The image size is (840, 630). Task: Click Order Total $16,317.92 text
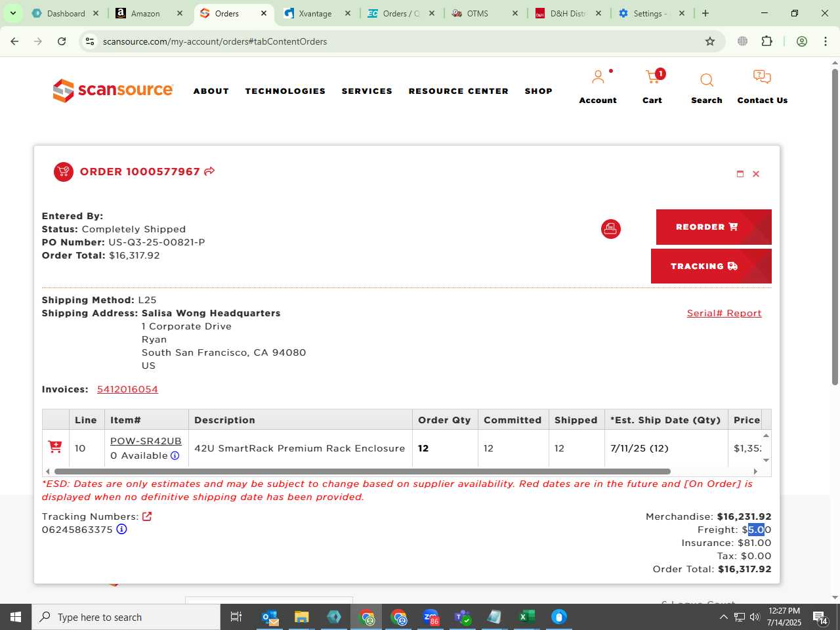pyautogui.click(x=101, y=255)
